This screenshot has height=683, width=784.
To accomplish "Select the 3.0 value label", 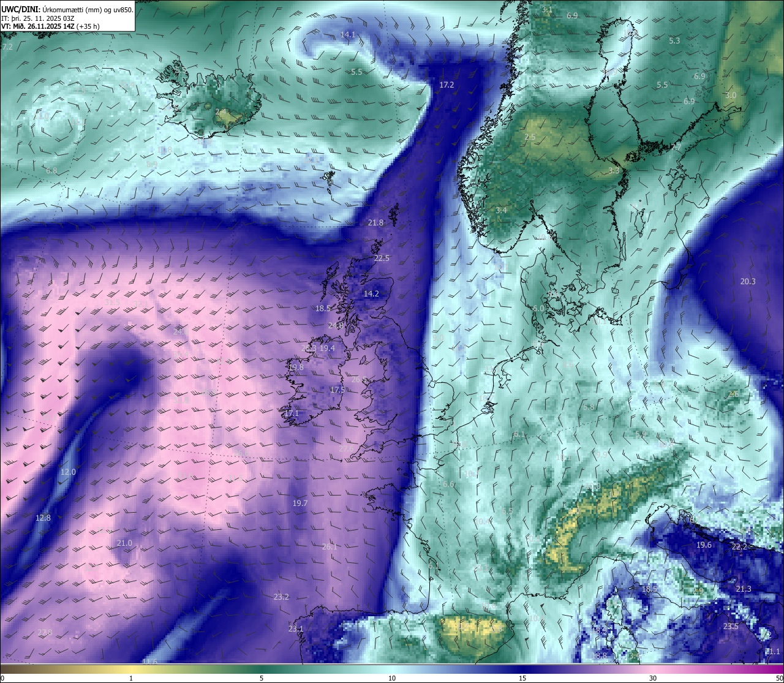I will pos(731,96).
